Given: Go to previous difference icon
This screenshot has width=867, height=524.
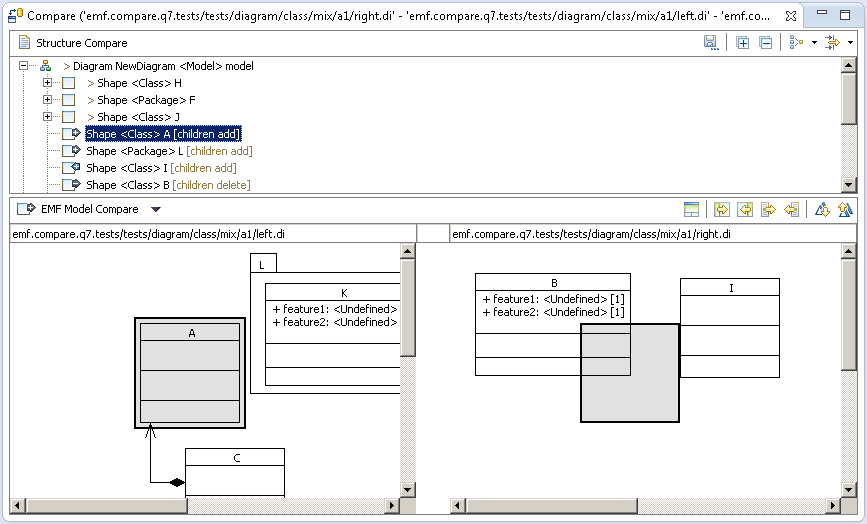Looking at the screenshot, I should click(x=845, y=209).
